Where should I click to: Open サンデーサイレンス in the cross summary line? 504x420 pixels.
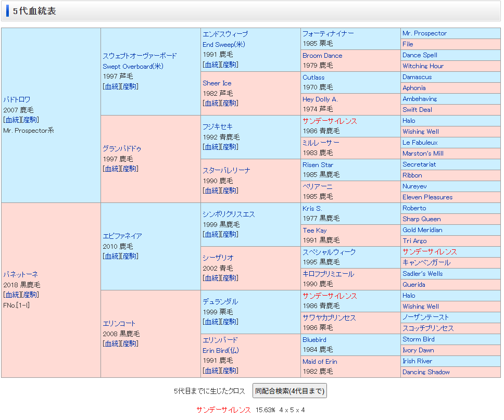tap(223, 410)
